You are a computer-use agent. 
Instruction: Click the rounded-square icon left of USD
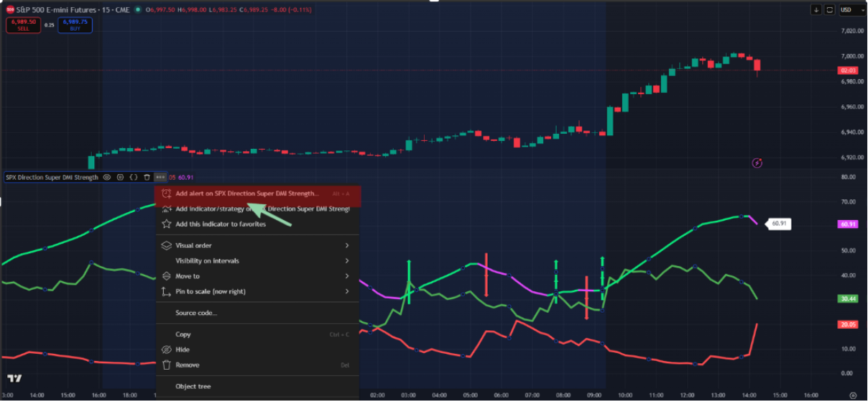tap(830, 10)
